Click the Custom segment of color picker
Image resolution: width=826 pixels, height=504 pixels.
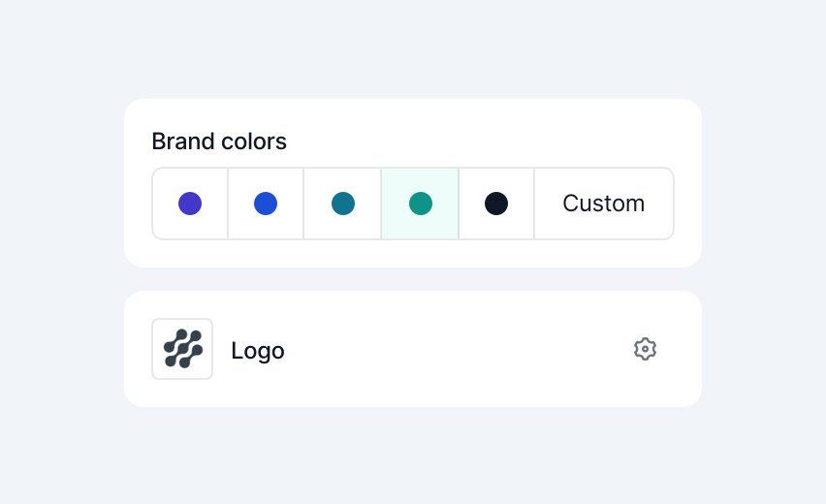(604, 204)
